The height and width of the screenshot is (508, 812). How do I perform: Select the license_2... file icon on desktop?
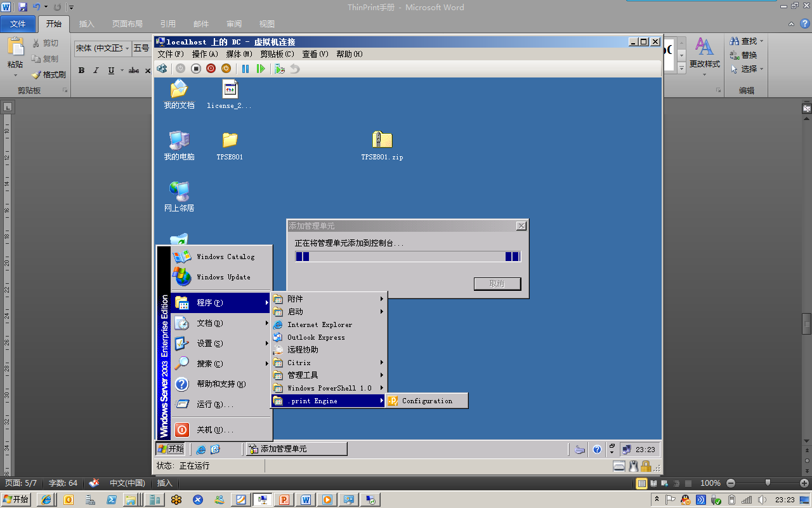coord(230,94)
